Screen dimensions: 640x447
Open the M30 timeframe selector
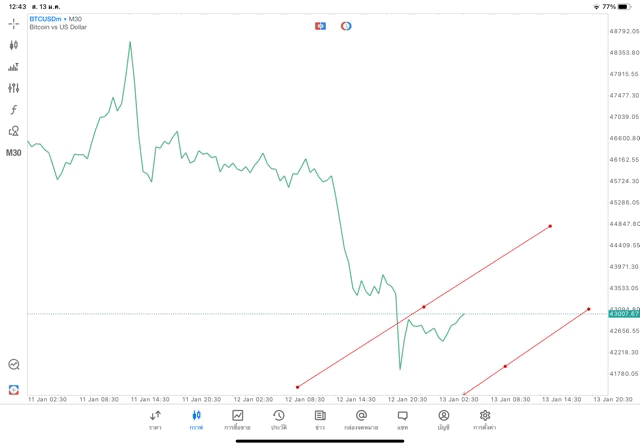[x=14, y=153]
